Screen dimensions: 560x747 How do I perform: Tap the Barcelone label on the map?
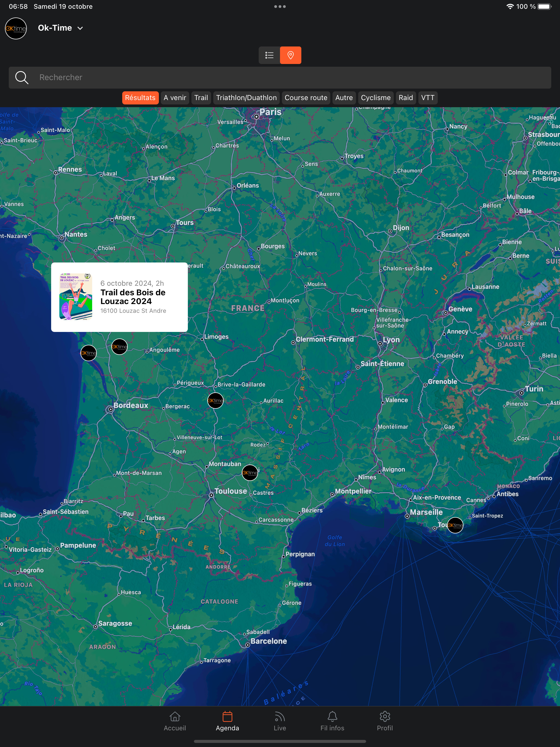[x=269, y=641]
